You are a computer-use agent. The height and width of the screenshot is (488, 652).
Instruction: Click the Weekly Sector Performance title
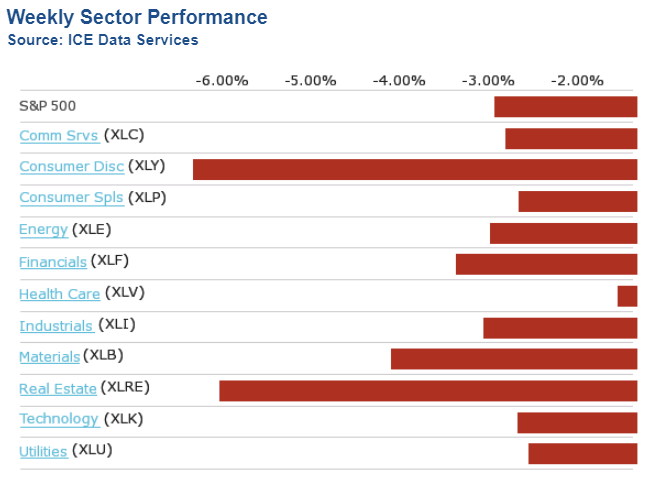point(137,18)
